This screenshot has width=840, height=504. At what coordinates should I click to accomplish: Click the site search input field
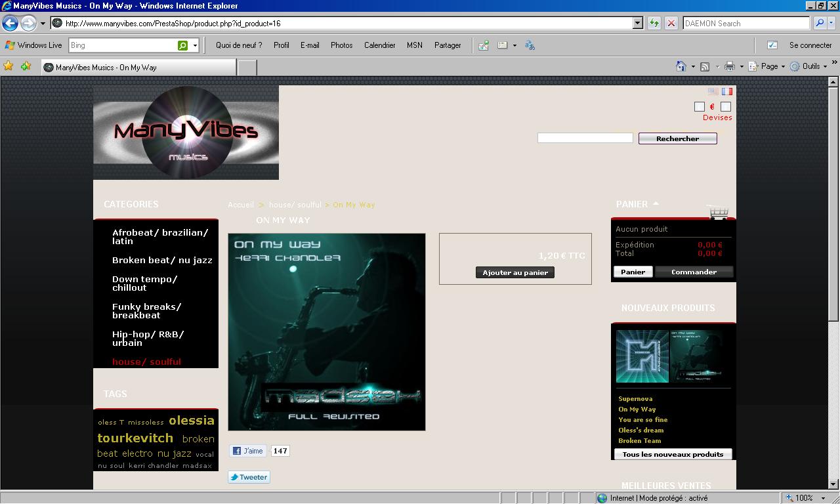tap(585, 138)
